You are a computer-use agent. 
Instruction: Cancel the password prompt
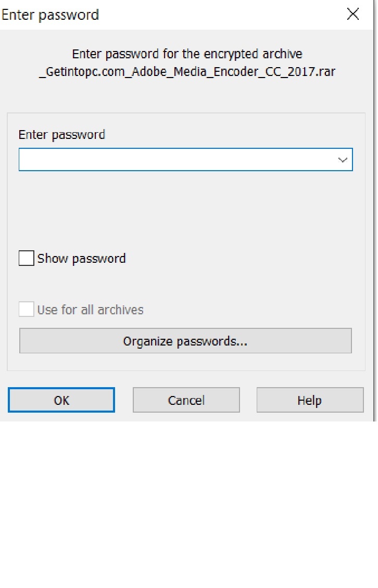(x=186, y=400)
